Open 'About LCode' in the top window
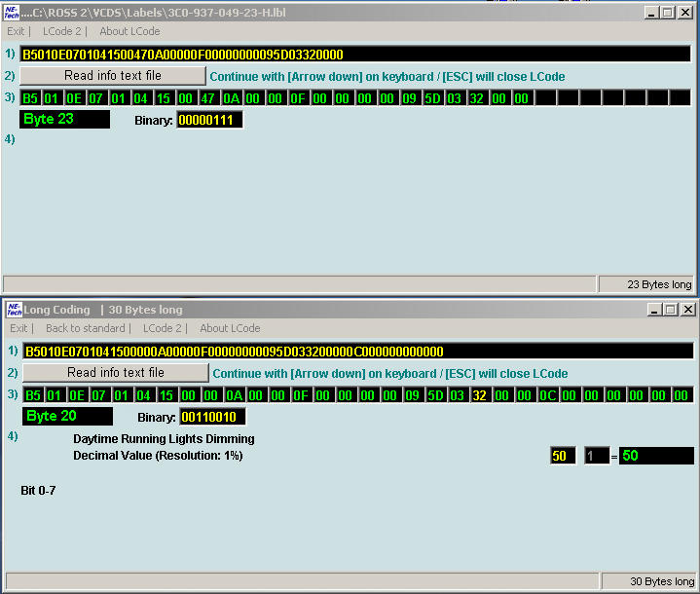The width and height of the screenshot is (700, 594). pos(129,31)
